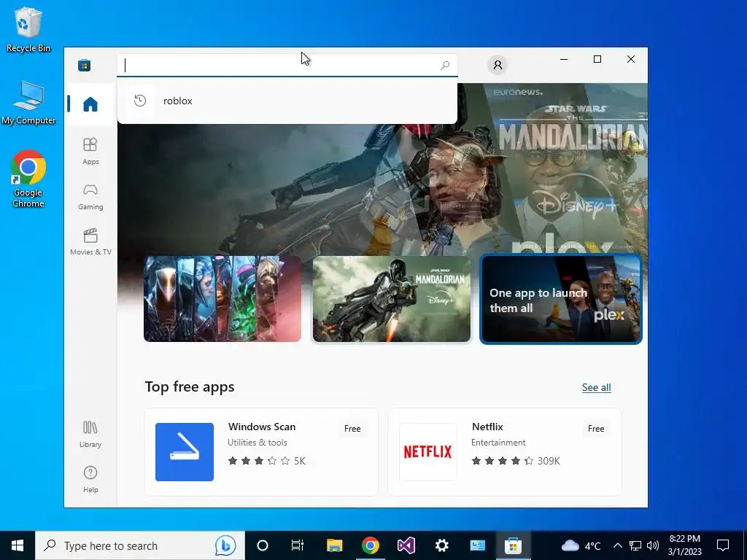This screenshot has width=747, height=560.
Task: Open Task View on the taskbar
Action: [298, 545]
